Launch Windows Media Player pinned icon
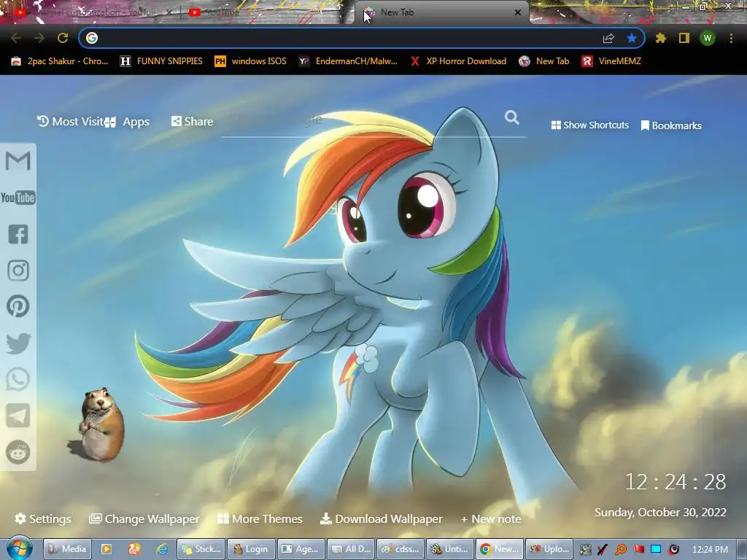747x560 pixels. click(107, 549)
